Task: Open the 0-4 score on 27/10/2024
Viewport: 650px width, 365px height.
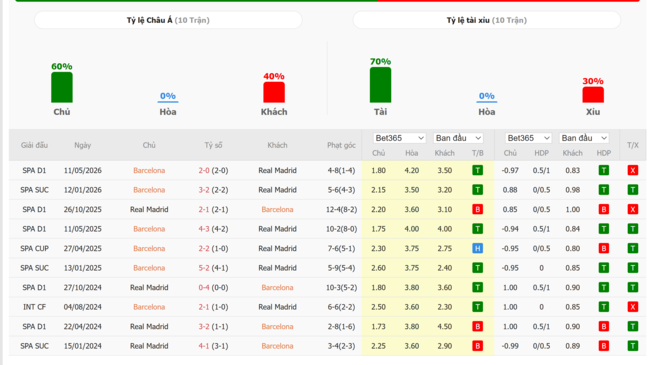Action: click(x=204, y=287)
